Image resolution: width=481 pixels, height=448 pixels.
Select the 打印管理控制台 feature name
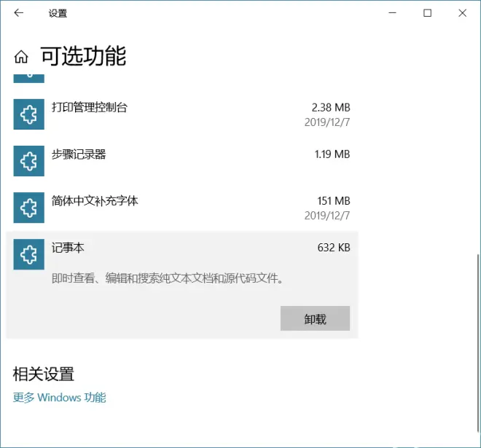tap(89, 107)
